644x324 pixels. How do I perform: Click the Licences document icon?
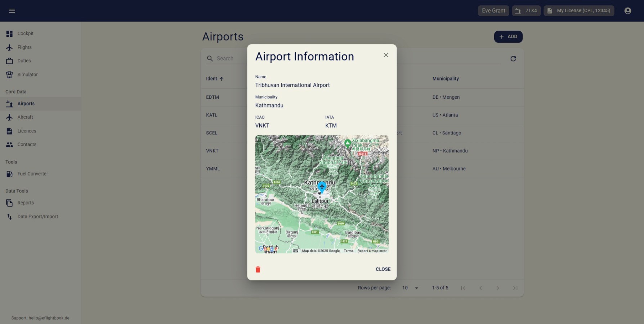pos(9,131)
